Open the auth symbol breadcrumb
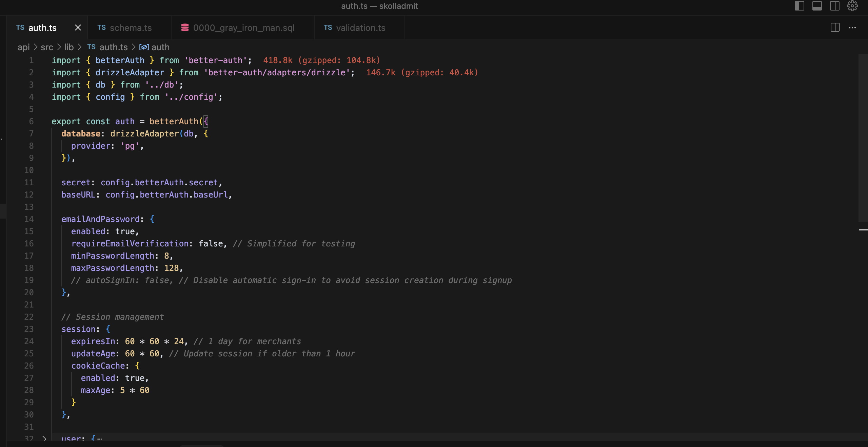This screenshot has height=447, width=868. pos(160,47)
